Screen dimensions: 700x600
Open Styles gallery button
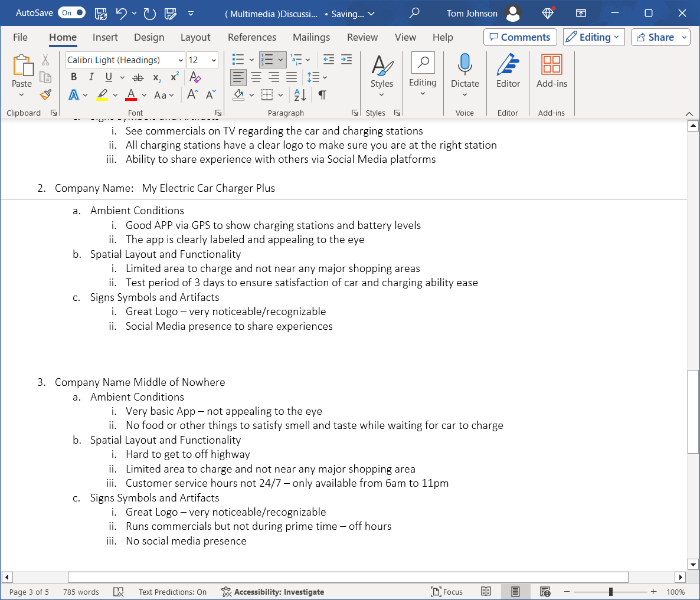coord(382,76)
